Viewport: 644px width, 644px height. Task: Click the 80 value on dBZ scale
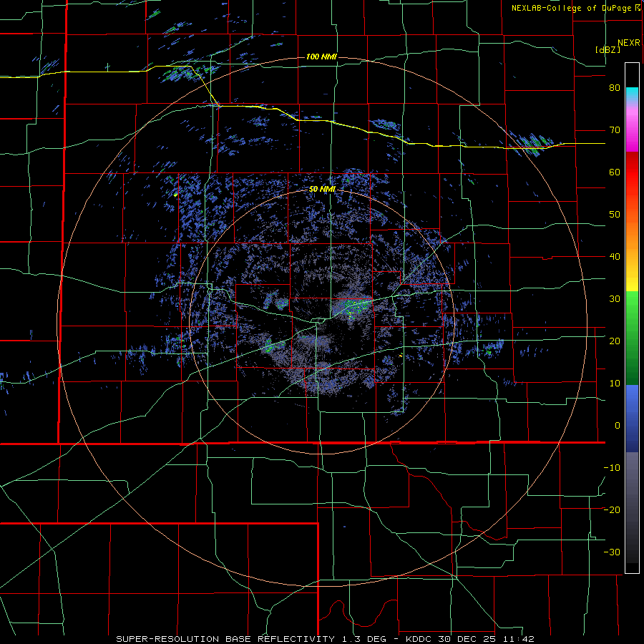(x=615, y=88)
